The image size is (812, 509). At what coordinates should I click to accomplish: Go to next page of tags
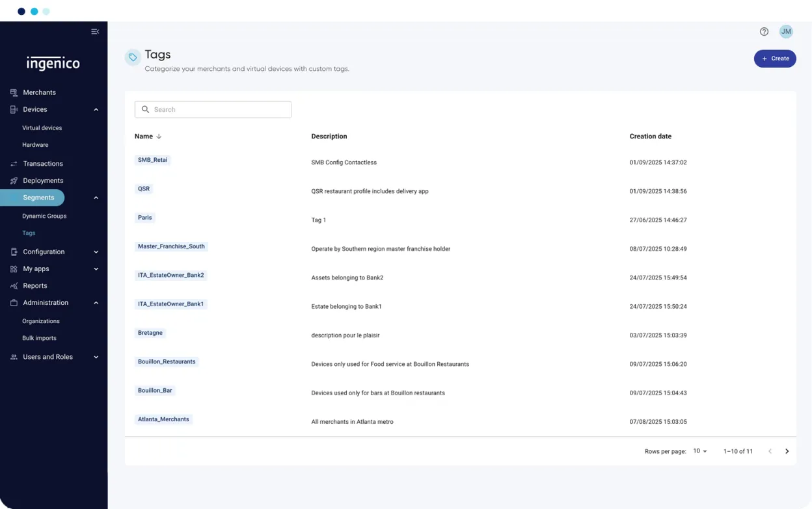(787, 451)
